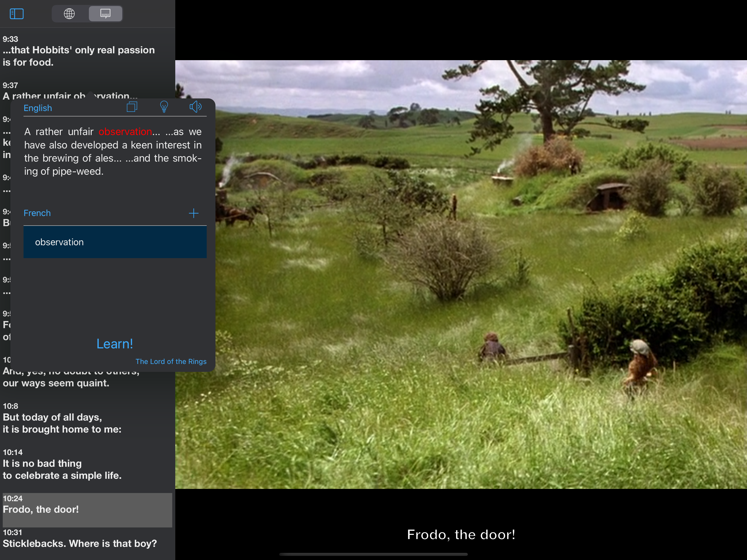Tap the video frame to show controls
Screen dimensions: 747x560
click(x=461, y=274)
